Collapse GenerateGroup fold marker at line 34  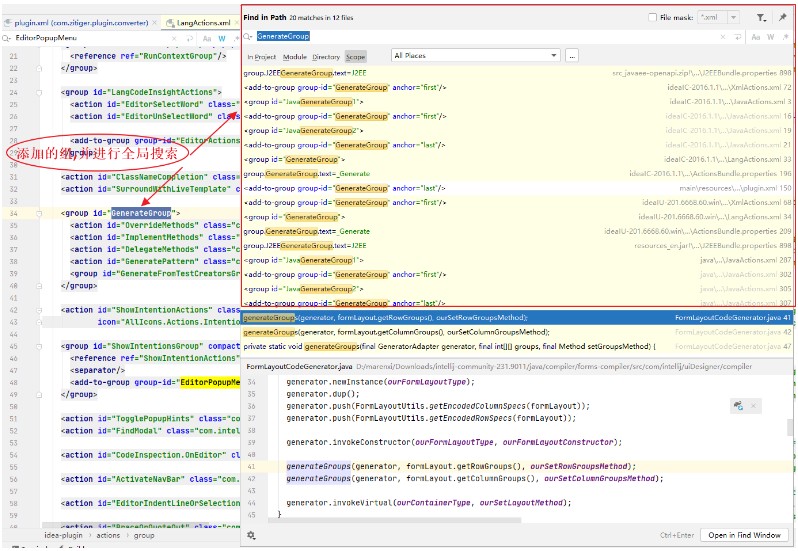39,213
